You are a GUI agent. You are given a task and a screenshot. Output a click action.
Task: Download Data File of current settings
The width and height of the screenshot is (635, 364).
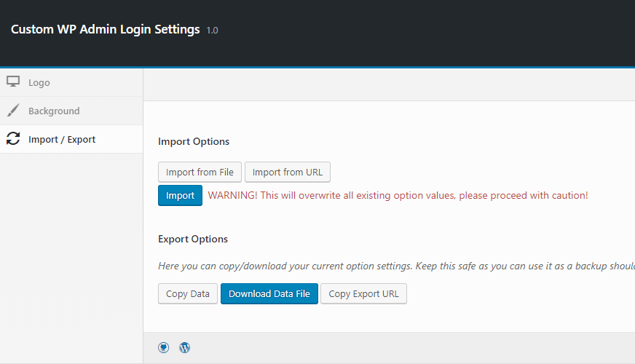pyautogui.click(x=269, y=293)
